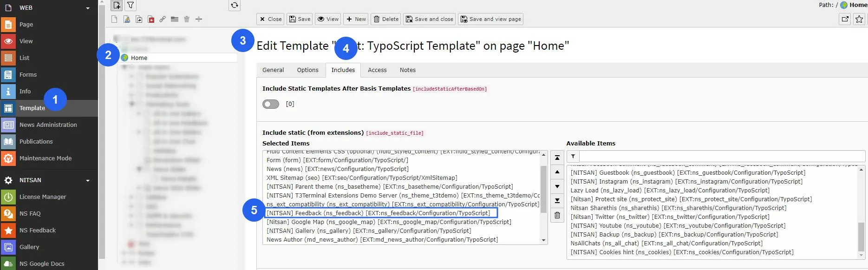Screen dimensions: 868x270
Task: Switch to the Options tab
Action: (308, 70)
